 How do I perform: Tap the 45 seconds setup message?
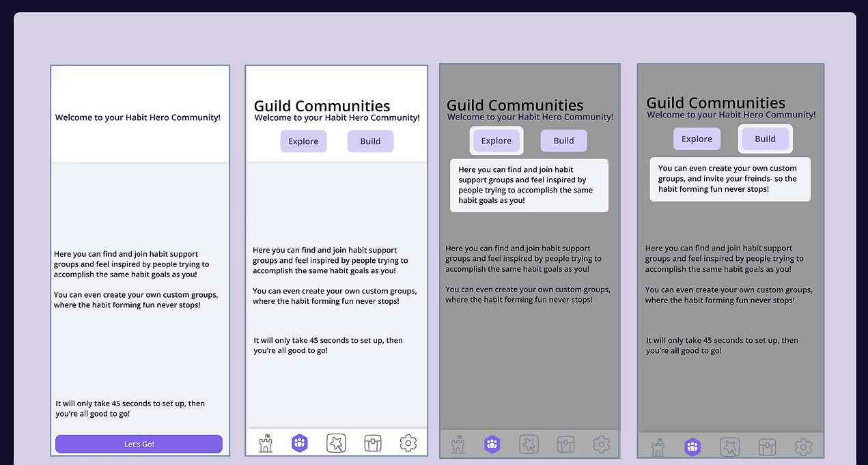click(x=328, y=345)
